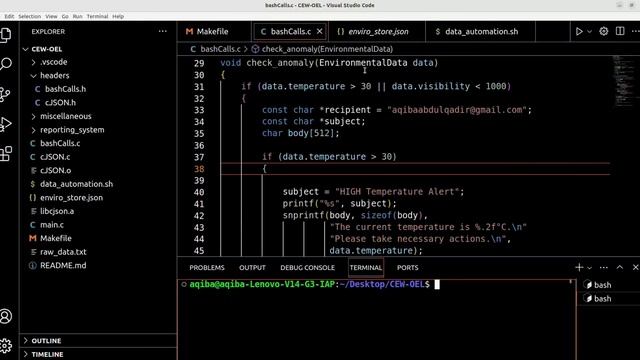640x360 pixels.
Task: Open the Help menu
Action: coord(118,16)
